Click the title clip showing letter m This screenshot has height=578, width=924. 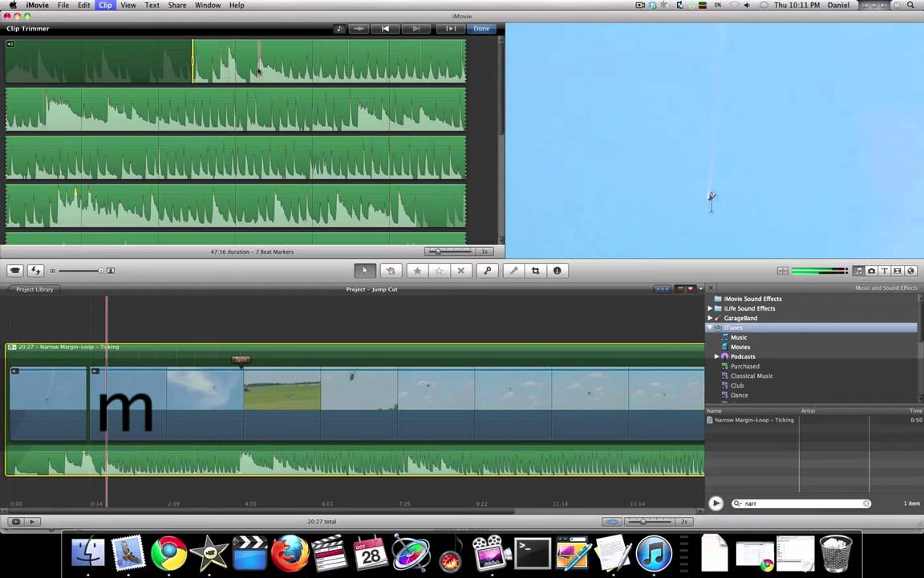[128, 404]
